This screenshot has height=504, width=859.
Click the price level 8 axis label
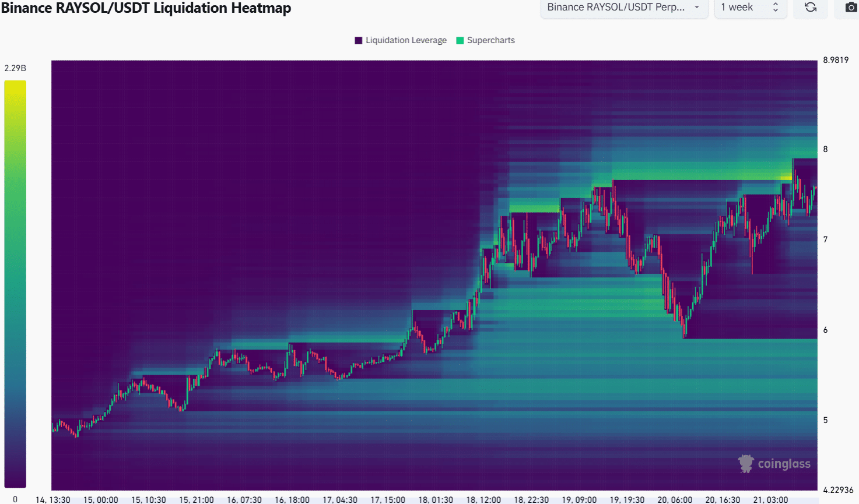[x=825, y=149]
